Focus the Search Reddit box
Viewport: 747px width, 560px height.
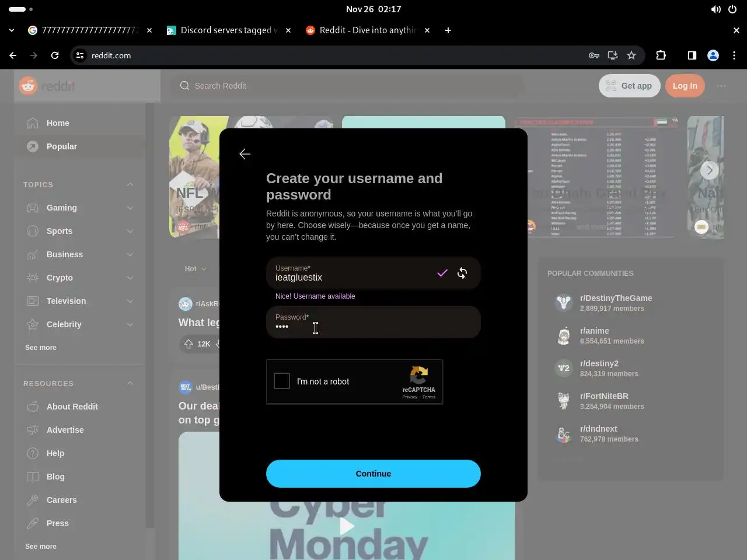coord(348,86)
